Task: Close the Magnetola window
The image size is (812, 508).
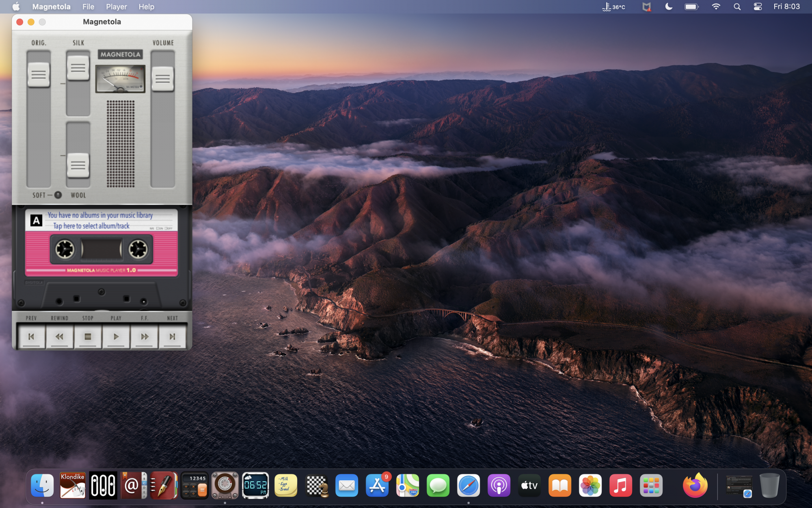Action: [19, 22]
